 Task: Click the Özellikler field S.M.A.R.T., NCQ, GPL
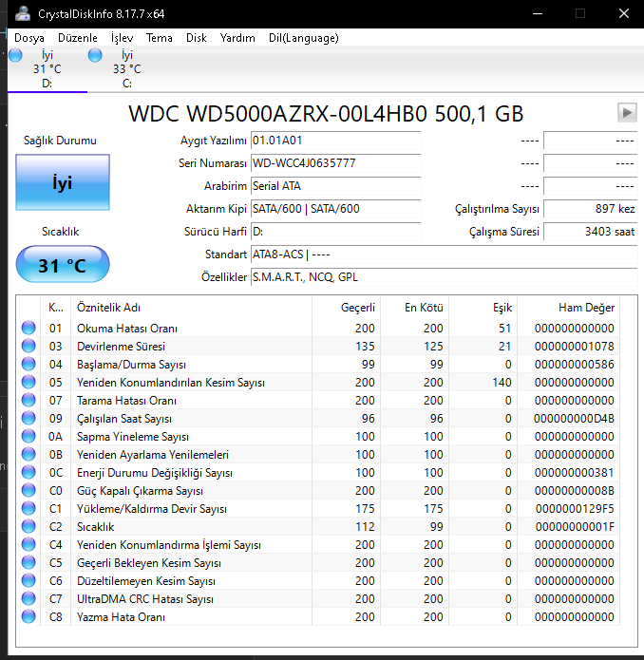(445, 277)
